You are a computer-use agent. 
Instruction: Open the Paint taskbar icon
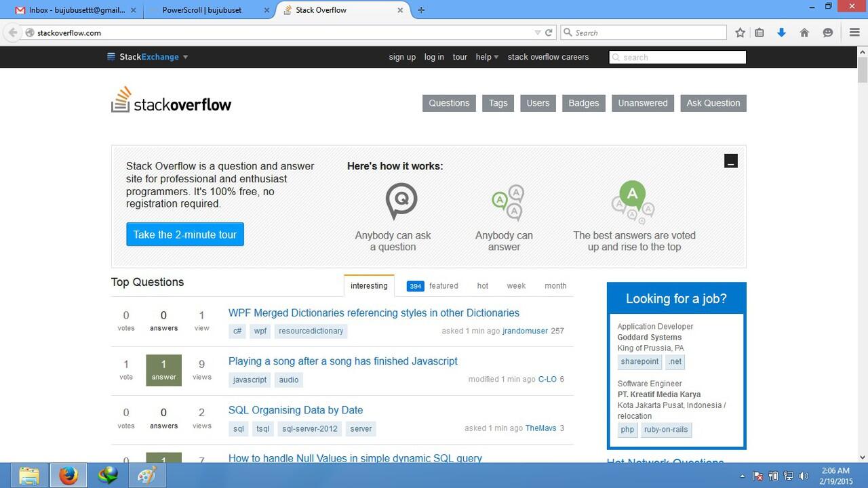[x=146, y=476]
